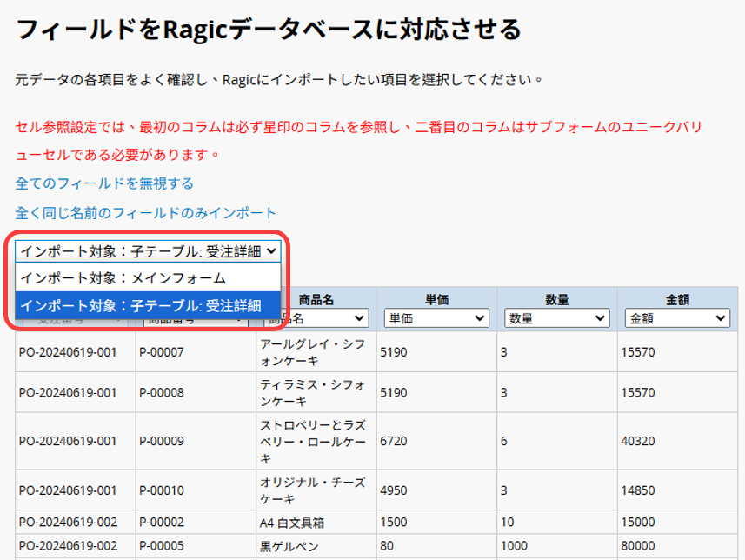The width and height of the screenshot is (745, 560).
Task: Click the 数量 column header
Action: (557, 299)
